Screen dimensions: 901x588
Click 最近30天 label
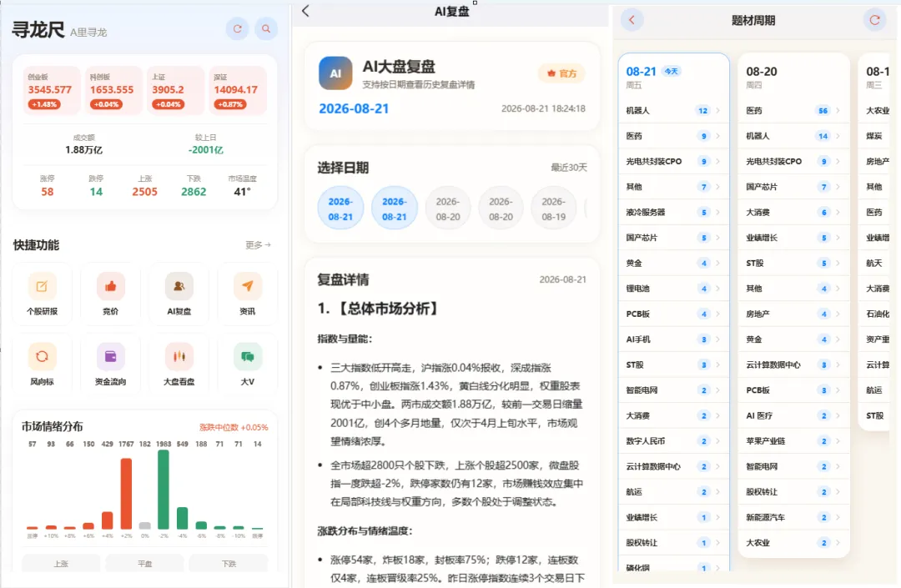[569, 168]
